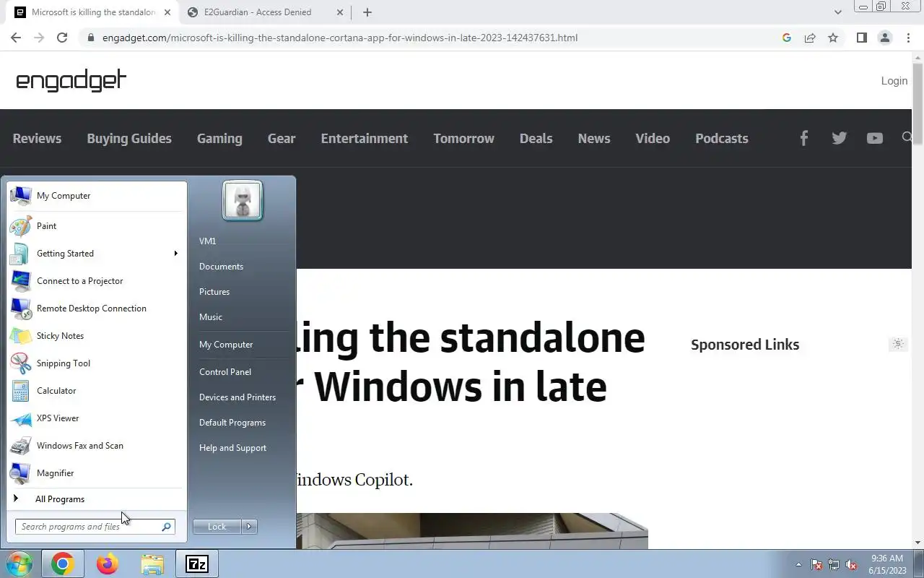The width and height of the screenshot is (924, 578).
Task: Open Devices and Printers
Action: (x=237, y=397)
